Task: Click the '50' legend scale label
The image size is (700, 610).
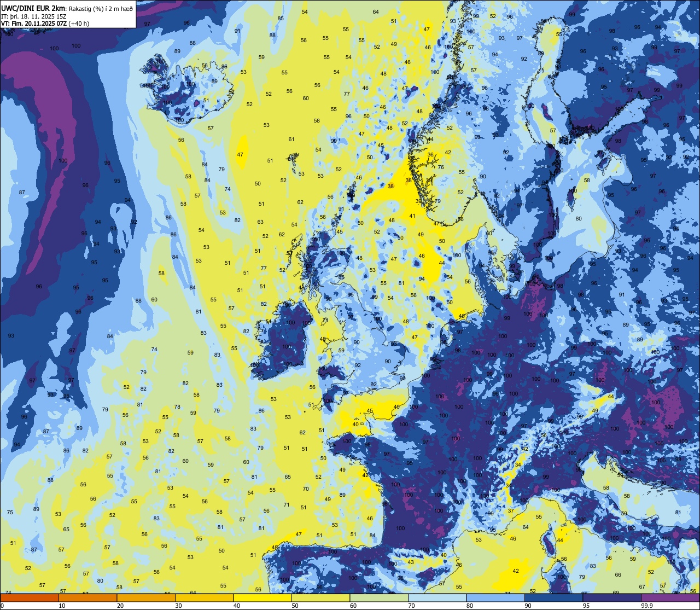Action: (x=296, y=606)
